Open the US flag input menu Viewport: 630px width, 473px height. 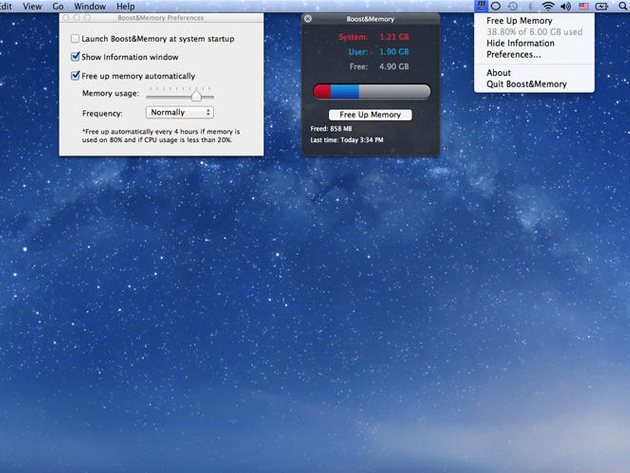[x=584, y=6]
